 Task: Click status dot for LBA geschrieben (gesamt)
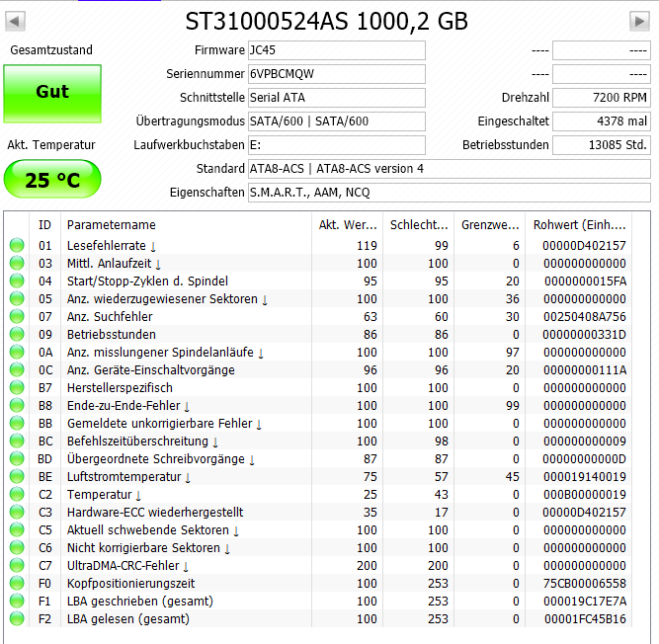pos(17,602)
